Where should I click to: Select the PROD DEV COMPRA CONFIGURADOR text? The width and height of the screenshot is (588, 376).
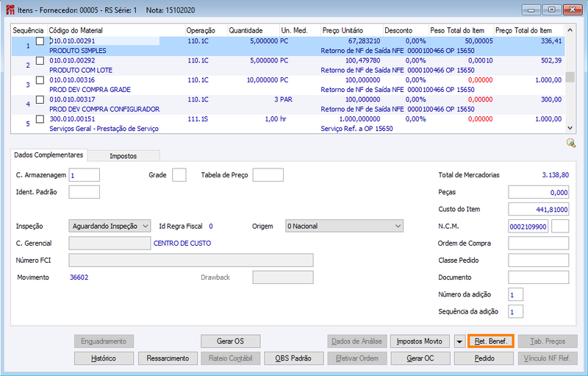[x=104, y=109]
